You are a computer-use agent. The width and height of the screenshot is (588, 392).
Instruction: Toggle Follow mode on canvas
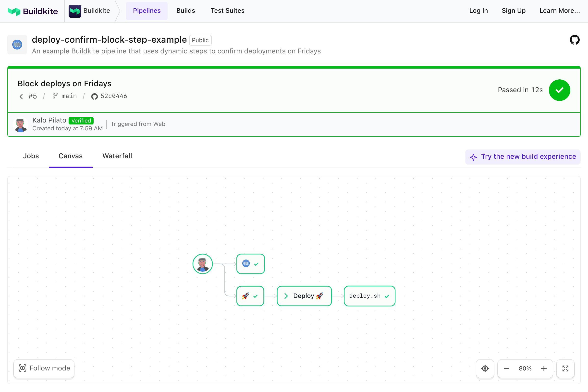[44, 368]
